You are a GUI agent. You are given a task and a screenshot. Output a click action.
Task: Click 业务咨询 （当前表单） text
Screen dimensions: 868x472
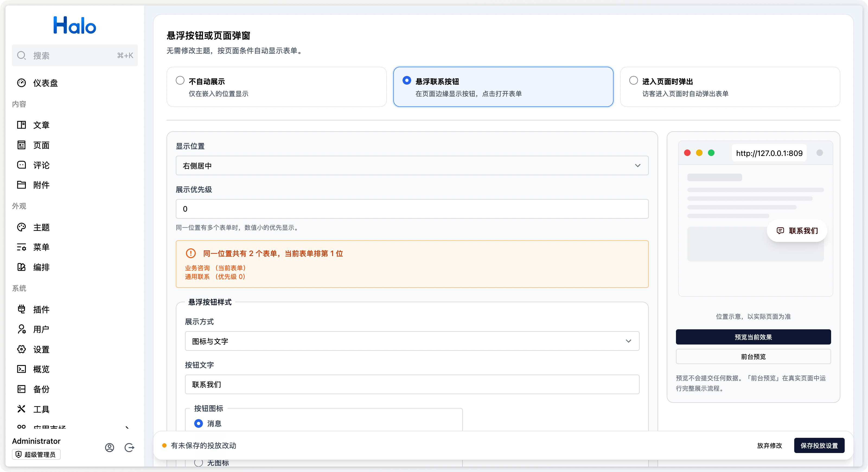[215, 268]
